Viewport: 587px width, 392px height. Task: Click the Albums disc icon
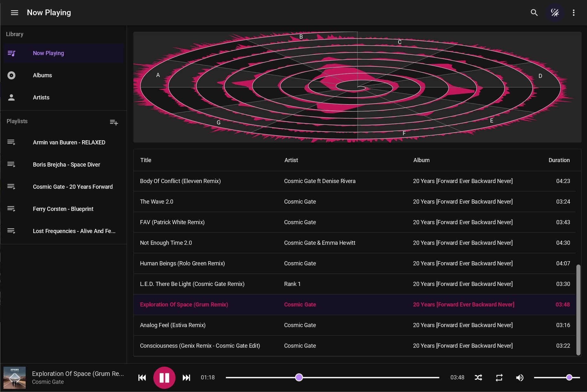(x=11, y=75)
